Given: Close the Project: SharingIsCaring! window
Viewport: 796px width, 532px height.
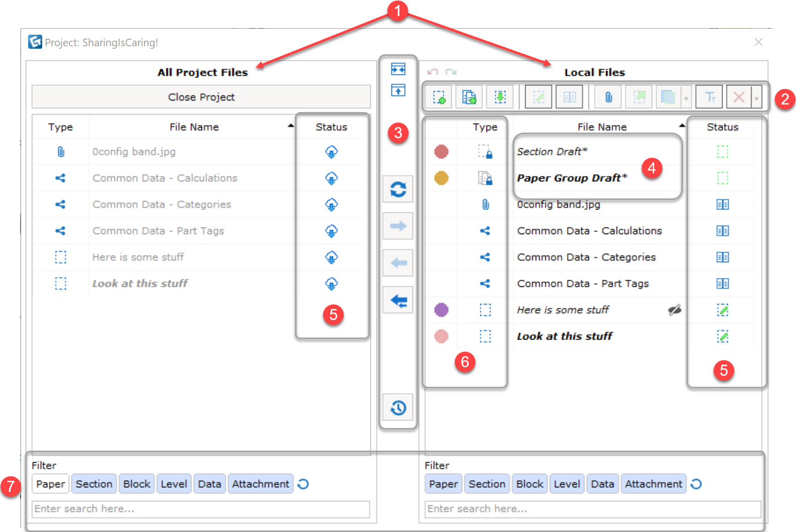Looking at the screenshot, I should [758, 42].
